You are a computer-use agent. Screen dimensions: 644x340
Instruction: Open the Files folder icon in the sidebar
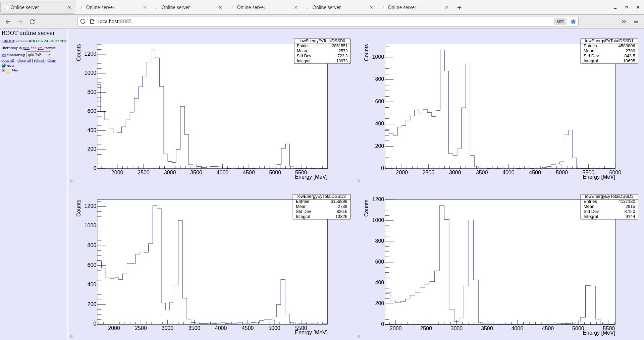coord(8,70)
